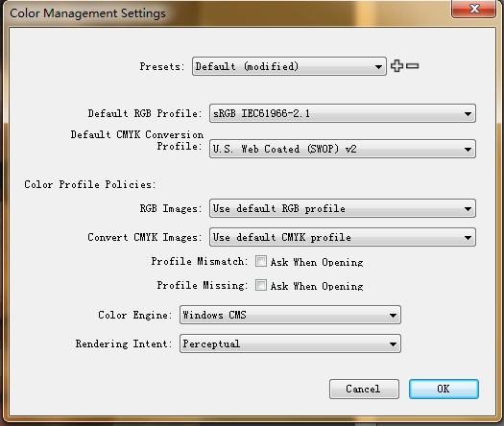Image resolution: width=504 pixels, height=426 pixels.
Task: Click the arrow of Color Engine combo box
Action: (x=393, y=315)
